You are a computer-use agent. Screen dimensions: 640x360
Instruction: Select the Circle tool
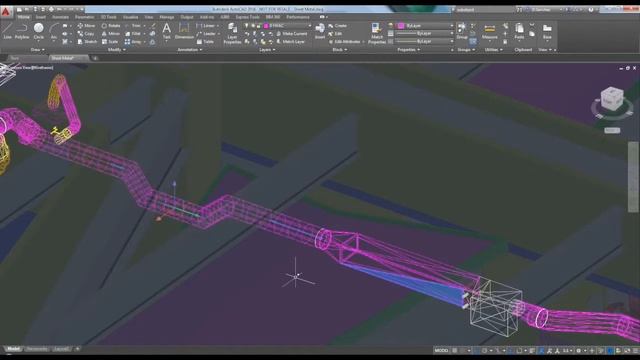click(x=39, y=31)
